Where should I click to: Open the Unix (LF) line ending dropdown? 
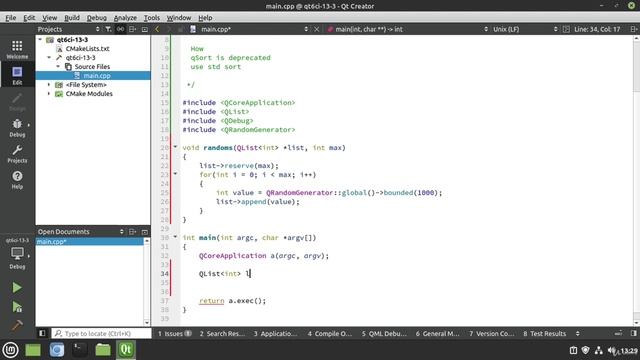(x=525, y=29)
